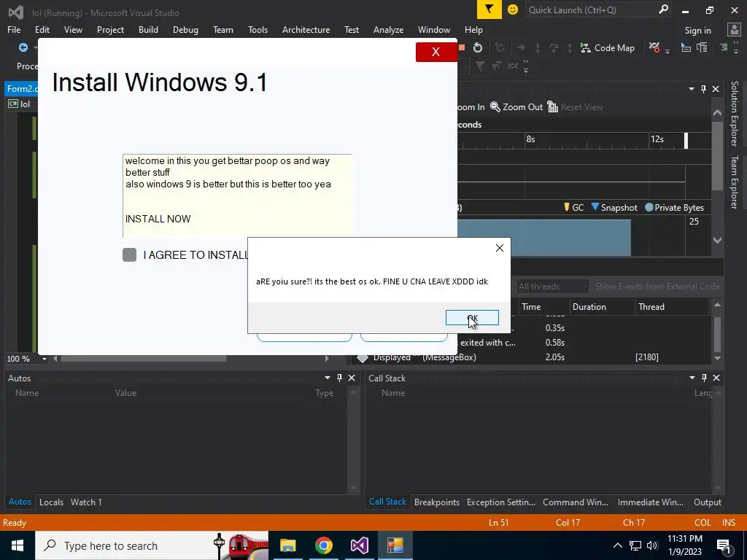Click the Autos panel pin icon
This screenshot has width=747, height=560.
(x=340, y=378)
